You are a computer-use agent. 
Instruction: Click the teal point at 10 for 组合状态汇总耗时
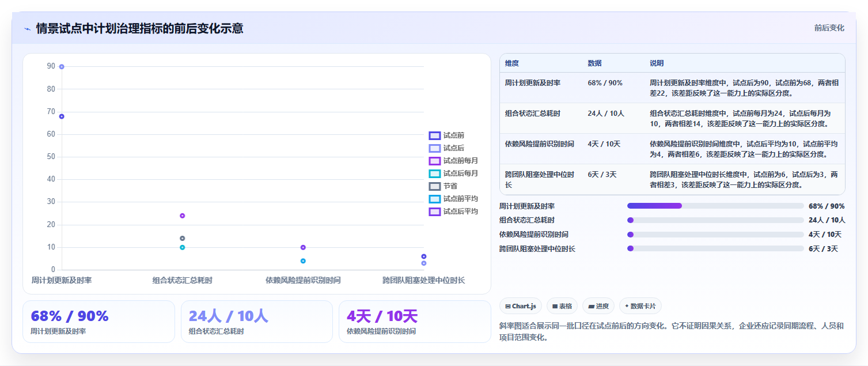[x=183, y=247]
